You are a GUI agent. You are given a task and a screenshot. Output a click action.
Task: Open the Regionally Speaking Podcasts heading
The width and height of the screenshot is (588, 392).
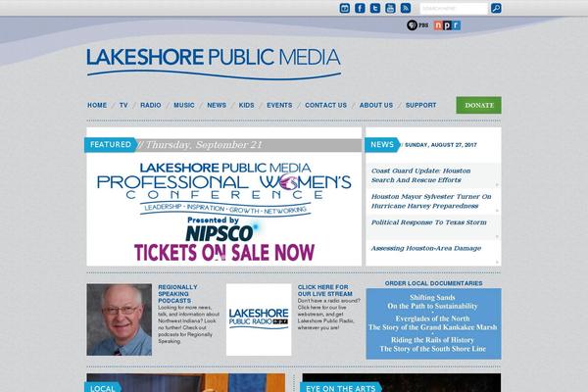(x=177, y=294)
